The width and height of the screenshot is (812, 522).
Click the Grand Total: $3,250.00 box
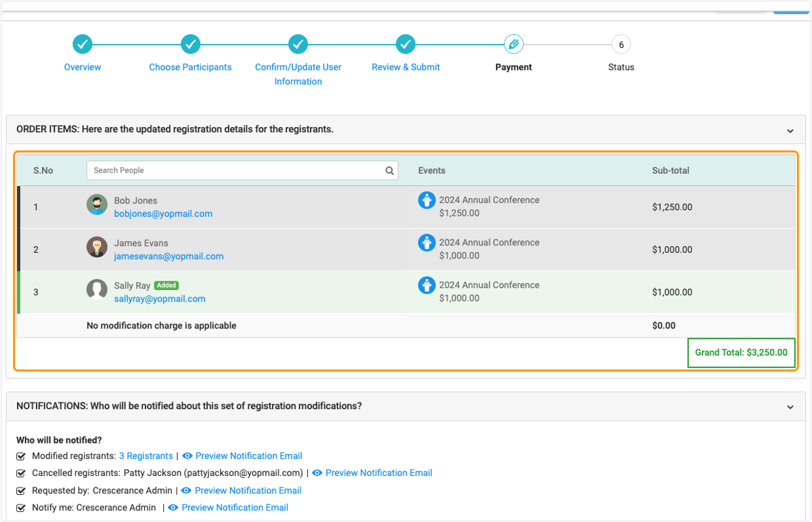point(742,352)
